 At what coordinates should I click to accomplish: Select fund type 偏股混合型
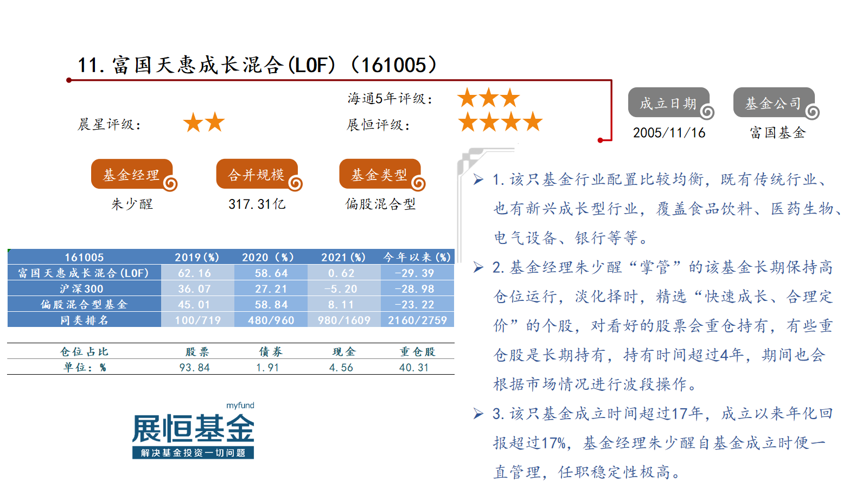point(380,204)
